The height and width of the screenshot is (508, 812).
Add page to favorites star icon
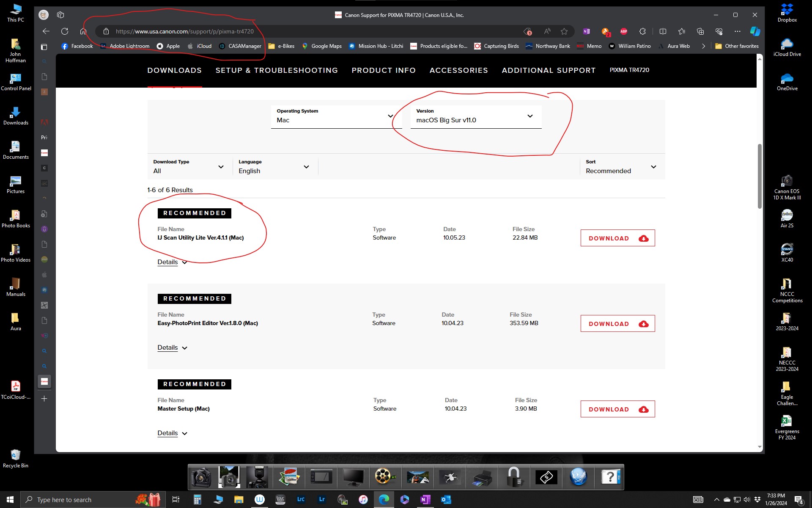click(x=564, y=31)
